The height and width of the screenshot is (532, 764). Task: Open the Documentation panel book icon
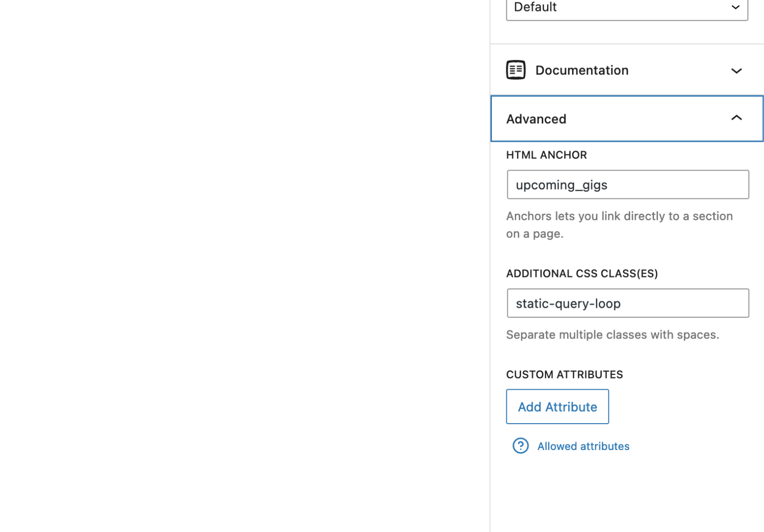[515, 70]
